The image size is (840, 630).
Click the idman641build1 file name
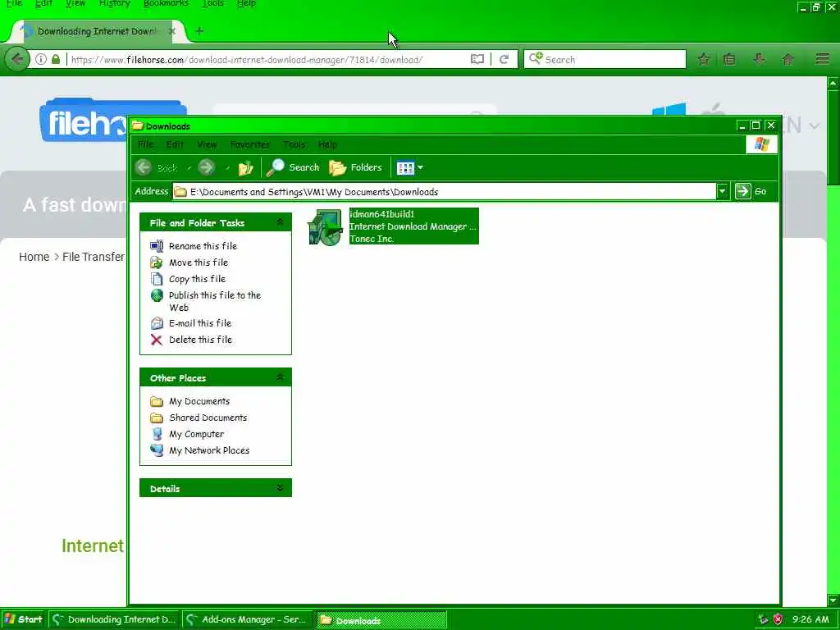(x=382, y=214)
